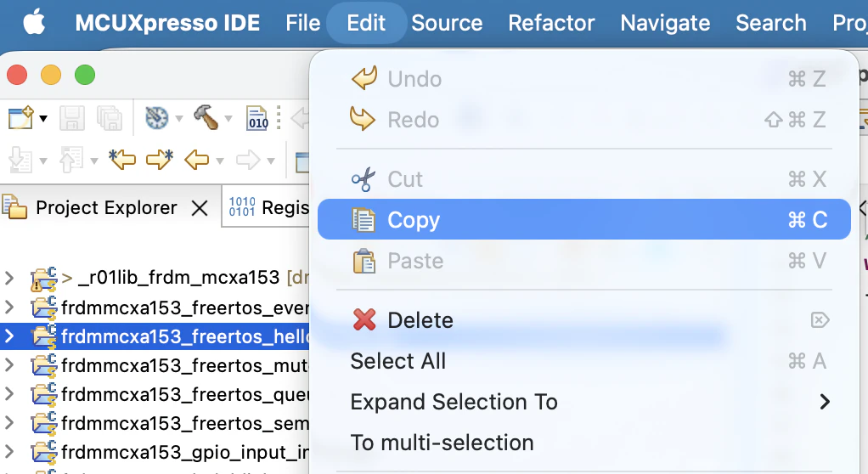The image size is (868, 474).
Task: Open the Search menu
Action: coord(770,23)
